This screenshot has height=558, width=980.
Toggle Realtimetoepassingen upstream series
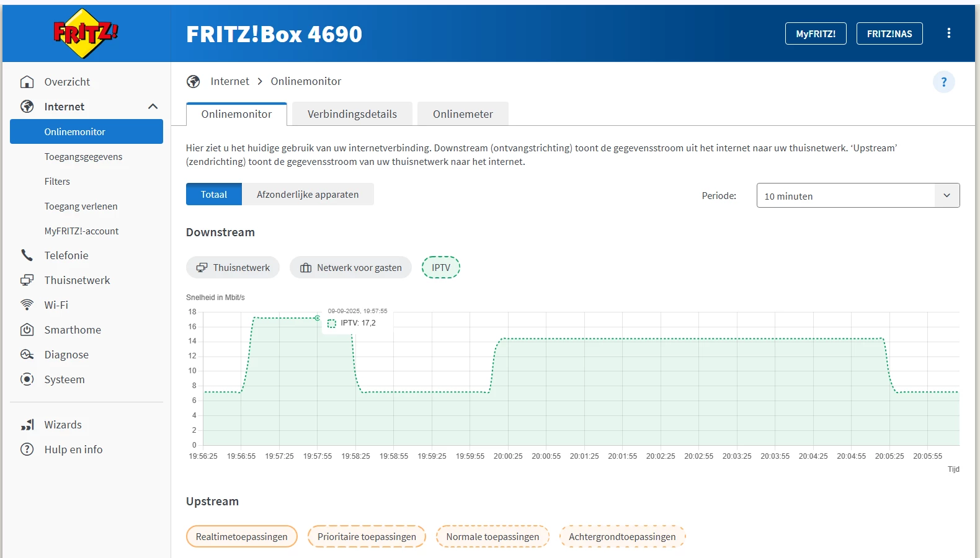242,536
